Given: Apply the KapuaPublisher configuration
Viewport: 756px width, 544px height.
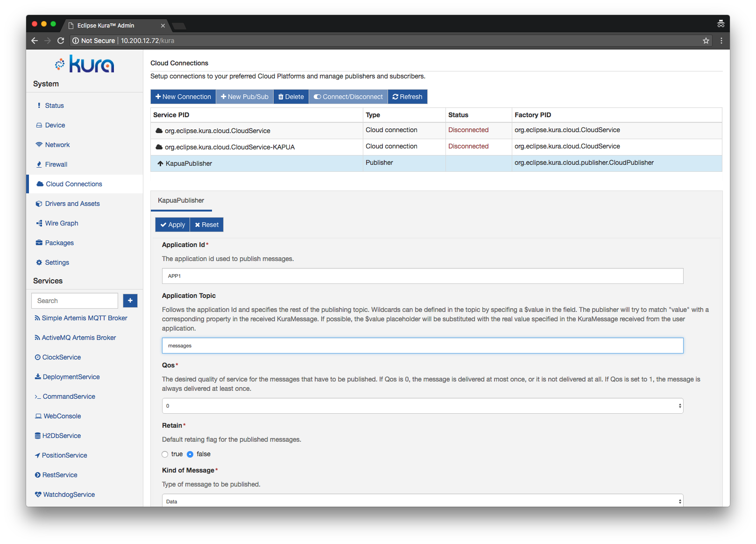Looking at the screenshot, I should [173, 225].
